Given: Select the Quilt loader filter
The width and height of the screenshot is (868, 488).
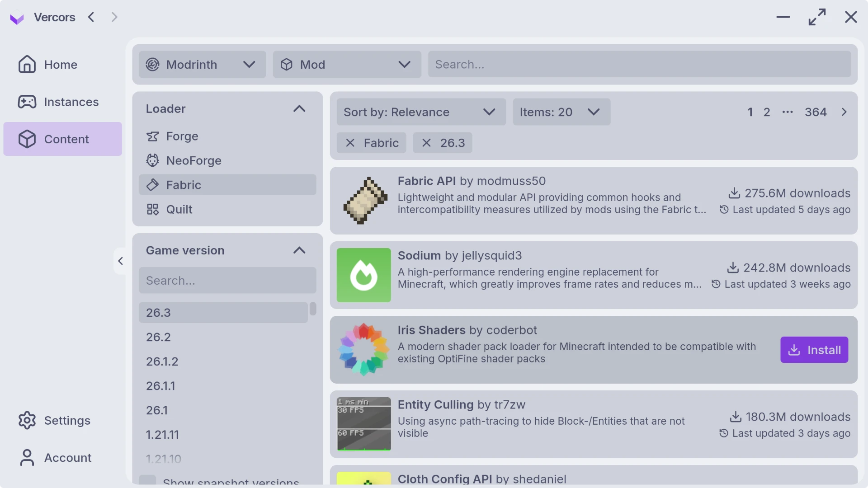Looking at the screenshot, I should 227,209.
